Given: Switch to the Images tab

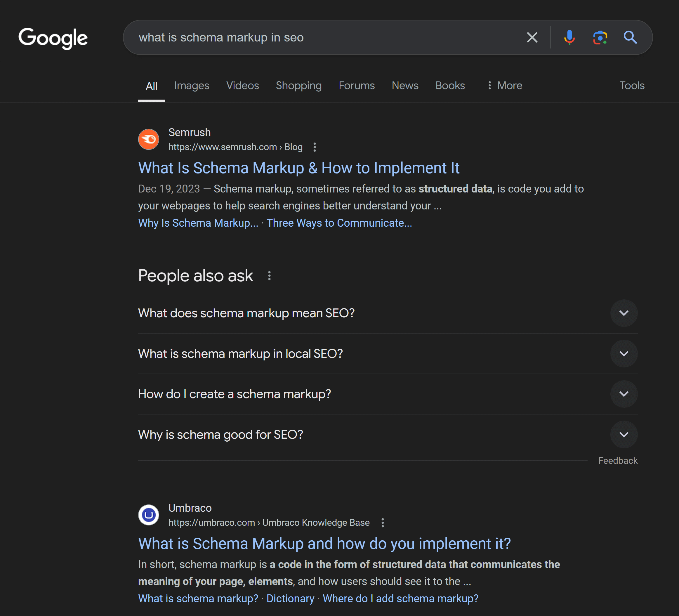Looking at the screenshot, I should click(192, 85).
